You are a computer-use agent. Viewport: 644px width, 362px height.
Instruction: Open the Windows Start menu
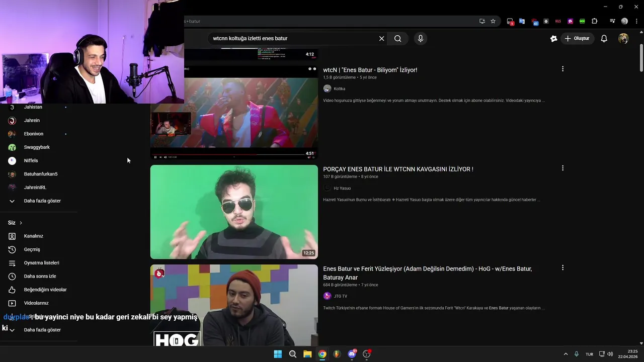tap(278, 354)
